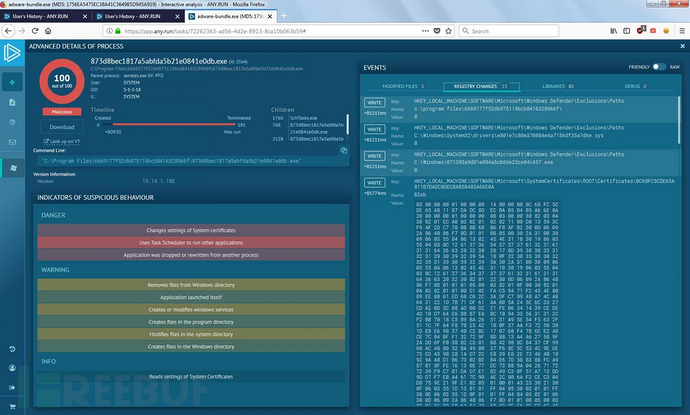The image size is (690, 415).
Task: Copy command line with the copy icon
Action: (x=343, y=151)
